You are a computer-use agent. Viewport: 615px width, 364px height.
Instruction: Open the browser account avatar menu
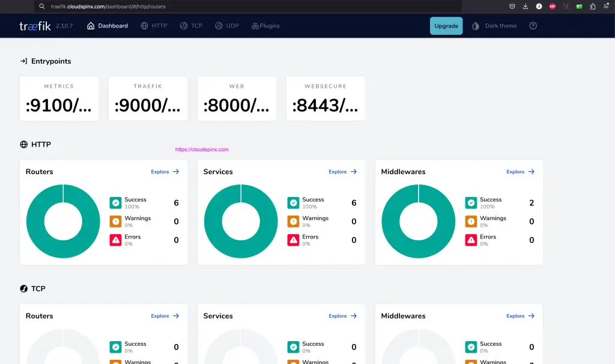click(x=539, y=6)
